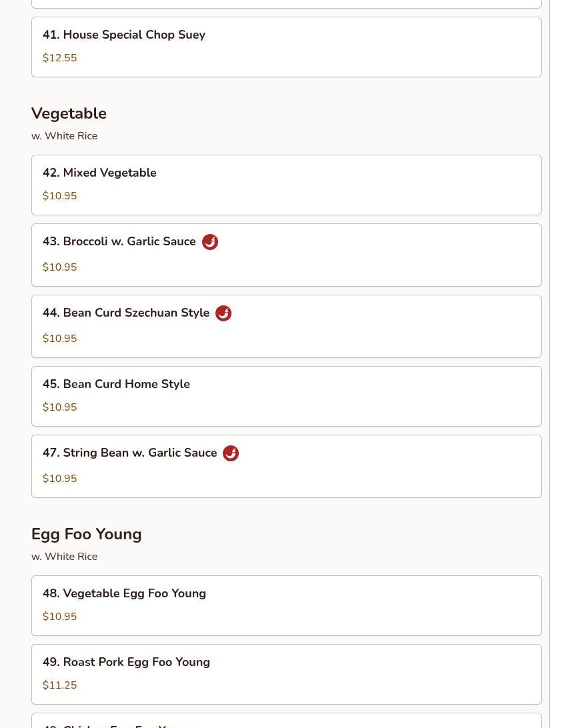Open 47. String Bean w. Garlic Sauce
Viewport: 563px width, 728px height.
pyautogui.click(x=286, y=466)
